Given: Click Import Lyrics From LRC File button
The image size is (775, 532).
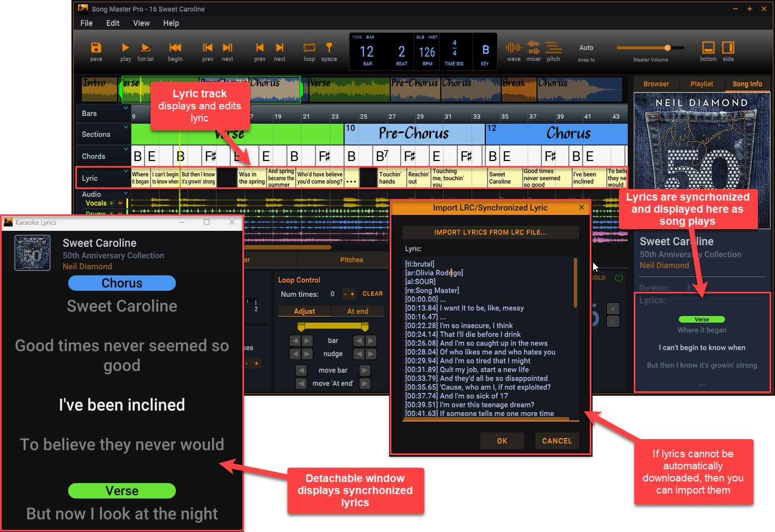Looking at the screenshot, I should [x=490, y=232].
